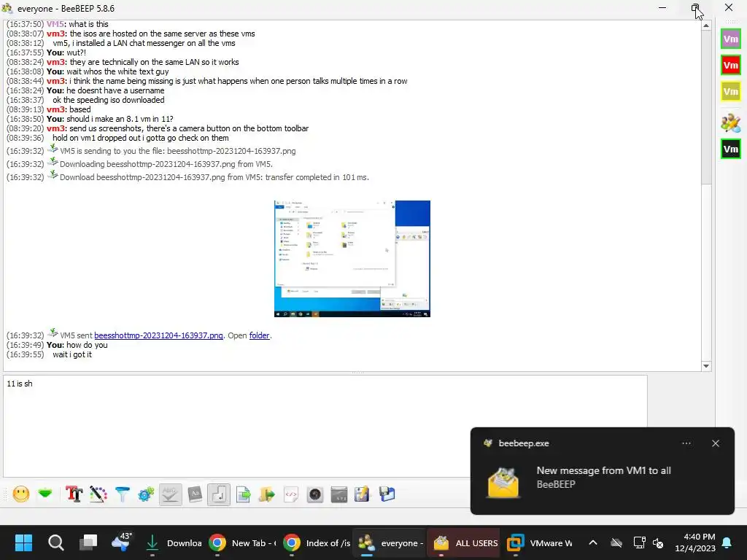Click the message input box
Screen dimensions: 747x560
point(325,426)
